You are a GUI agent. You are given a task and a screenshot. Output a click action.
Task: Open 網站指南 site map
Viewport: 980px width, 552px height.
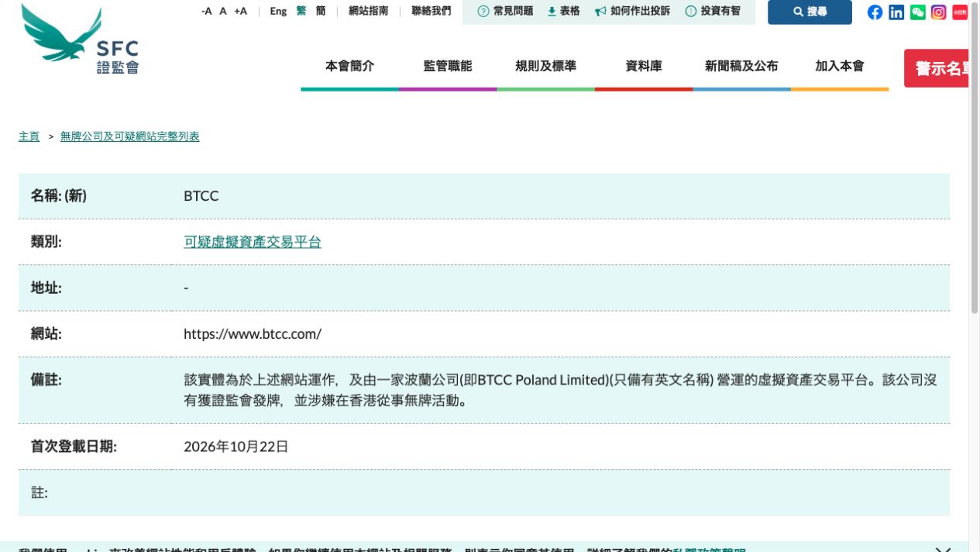[x=369, y=11]
